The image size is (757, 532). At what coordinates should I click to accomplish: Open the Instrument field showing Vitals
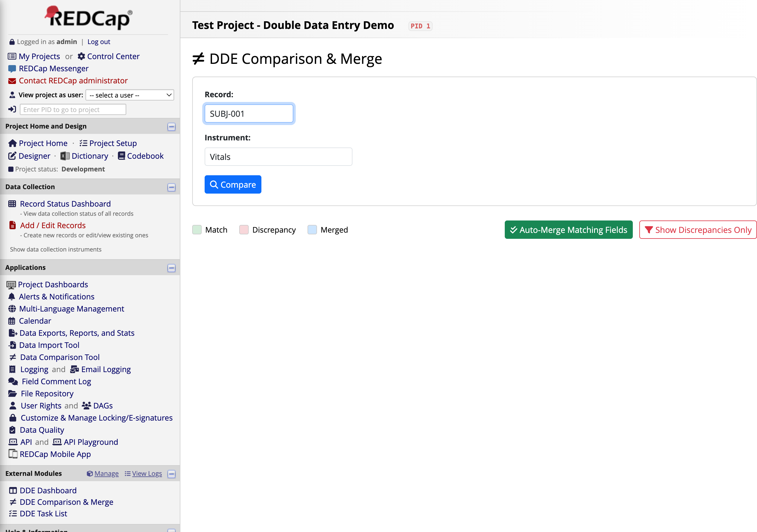[278, 157]
